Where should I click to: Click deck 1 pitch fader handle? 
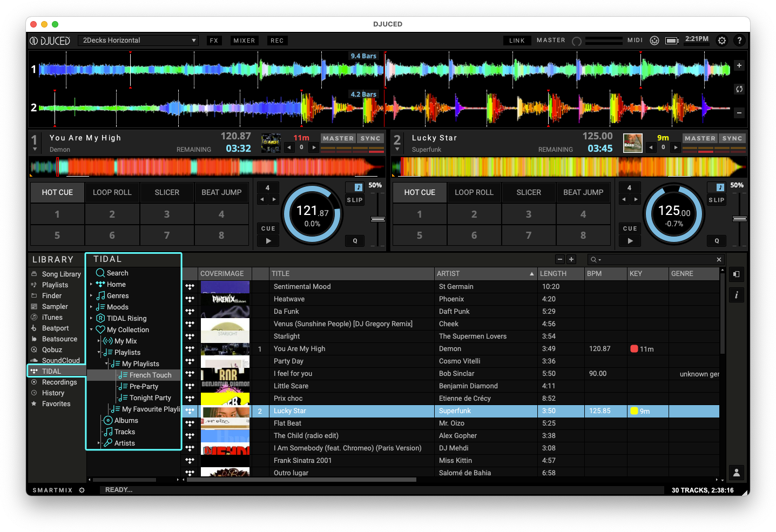pyautogui.click(x=378, y=219)
